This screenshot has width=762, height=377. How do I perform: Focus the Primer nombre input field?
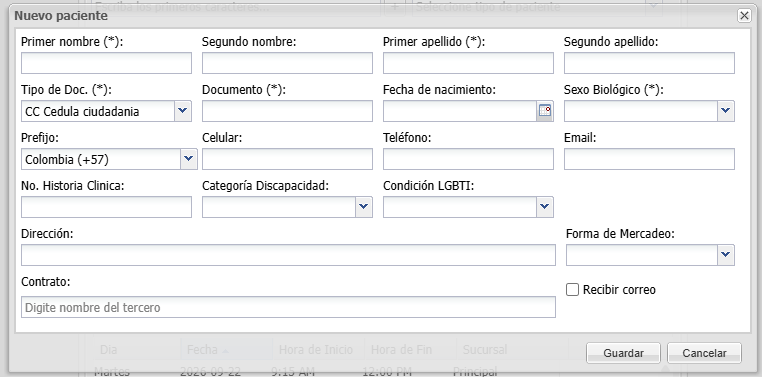106,63
